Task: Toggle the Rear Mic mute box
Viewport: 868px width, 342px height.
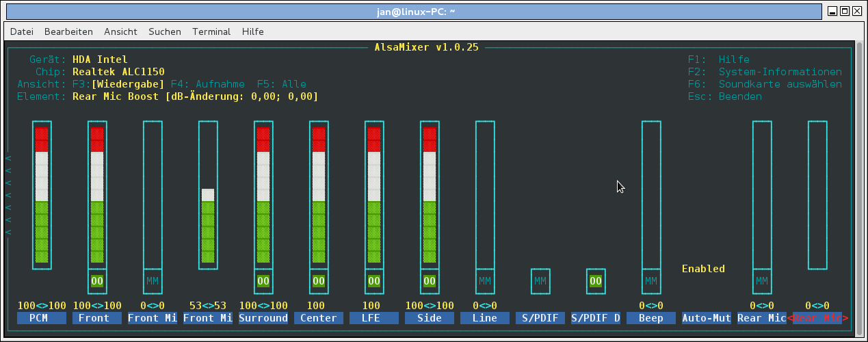Action: (762, 280)
